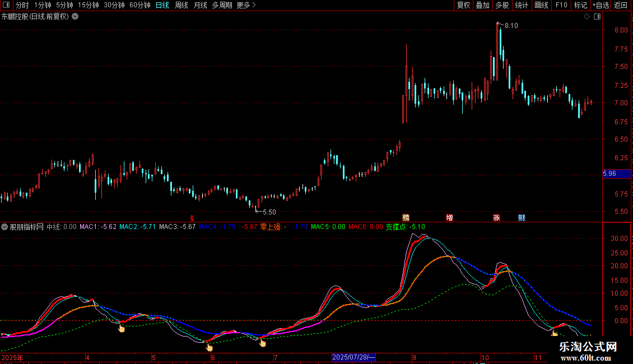Click the blue 财 event marker
The width and height of the screenshot is (633, 364).
click(x=521, y=217)
